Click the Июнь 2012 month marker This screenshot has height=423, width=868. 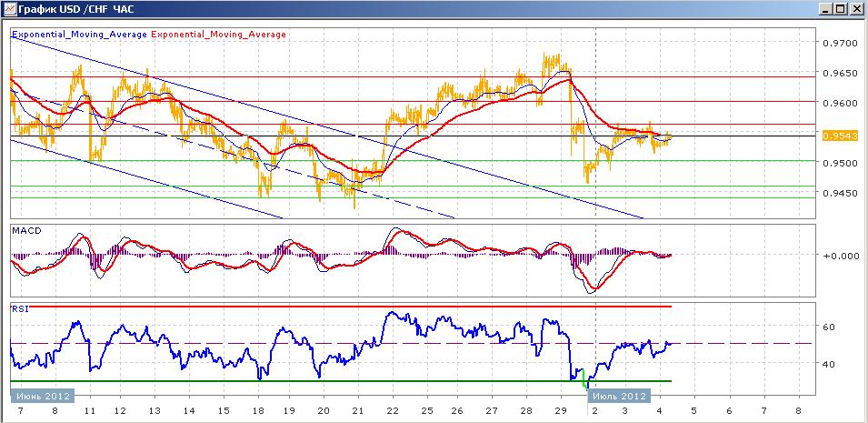(x=42, y=397)
